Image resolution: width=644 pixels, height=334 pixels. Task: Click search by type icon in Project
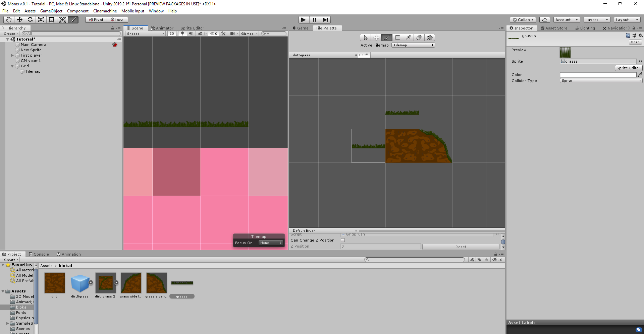pos(472,260)
